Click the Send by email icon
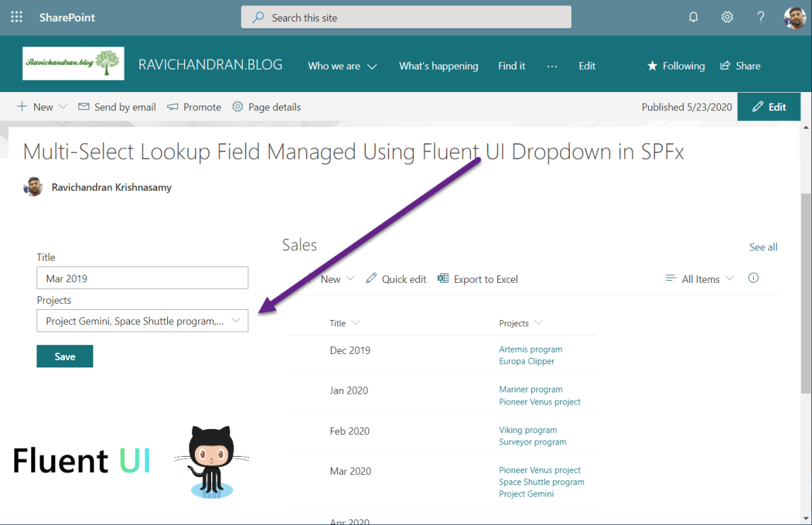This screenshot has width=812, height=525. coord(83,106)
